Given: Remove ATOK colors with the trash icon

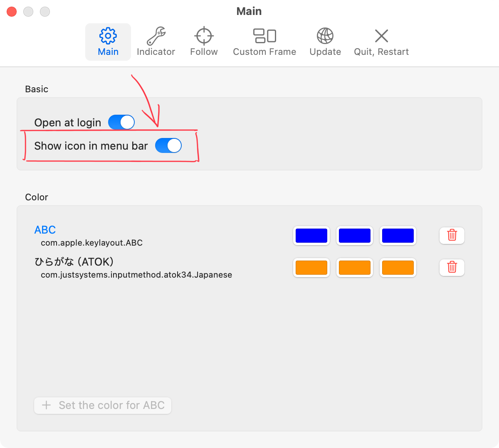Looking at the screenshot, I should (452, 268).
